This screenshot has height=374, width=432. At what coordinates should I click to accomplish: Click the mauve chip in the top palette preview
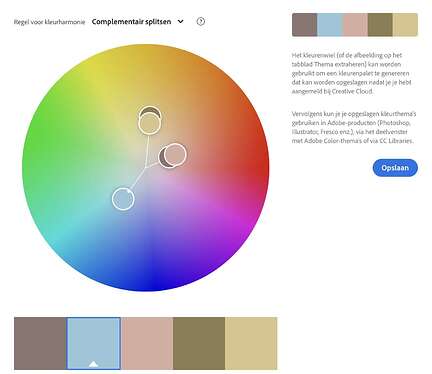click(x=305, y=25)
